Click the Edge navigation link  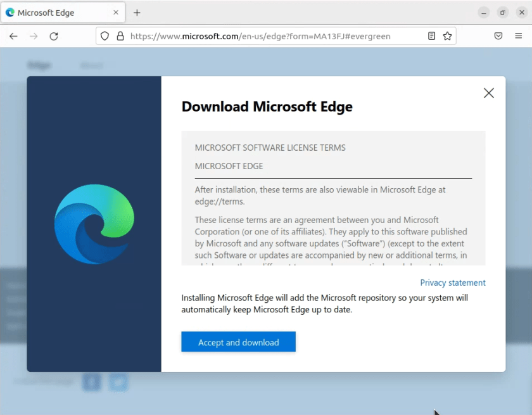click(x=39, y=65)
